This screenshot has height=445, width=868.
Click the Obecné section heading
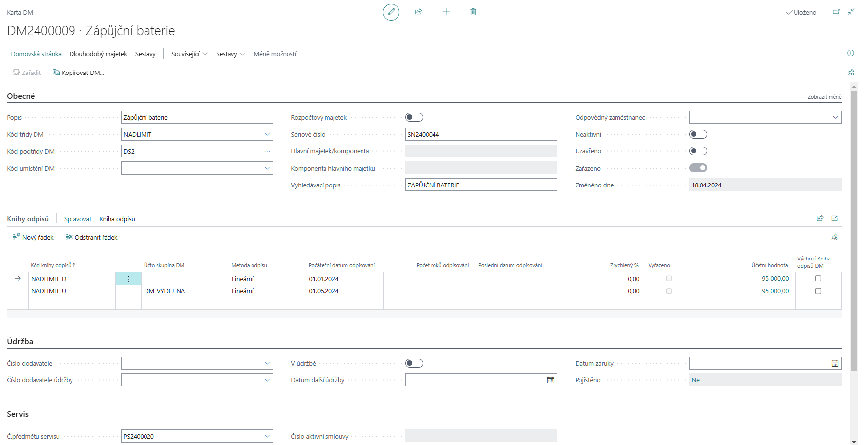21,96
